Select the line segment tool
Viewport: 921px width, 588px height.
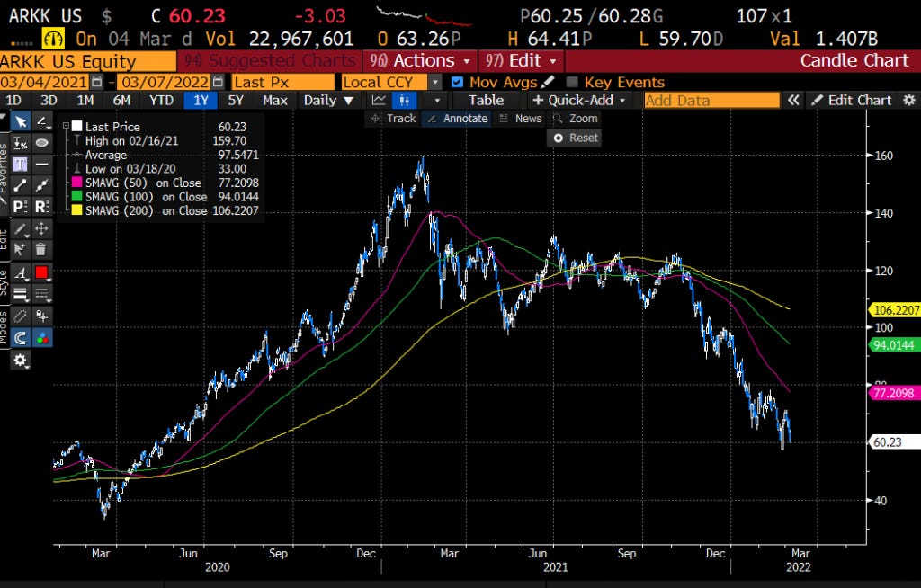coord(21,185)
